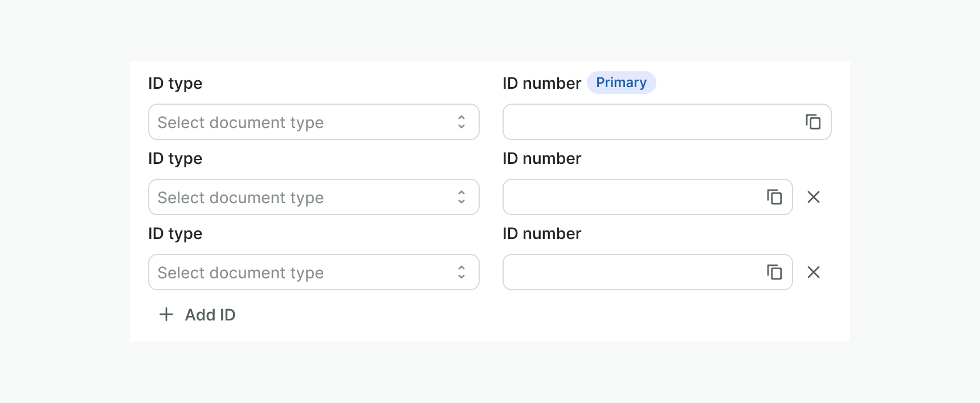Click the Primary badge
980x403 pixels.
pyautogui.click(x=621, y=83)
